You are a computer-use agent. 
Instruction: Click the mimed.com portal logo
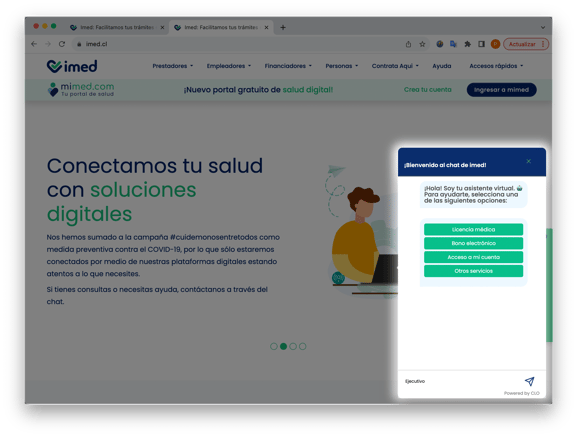tap(81, 89)
